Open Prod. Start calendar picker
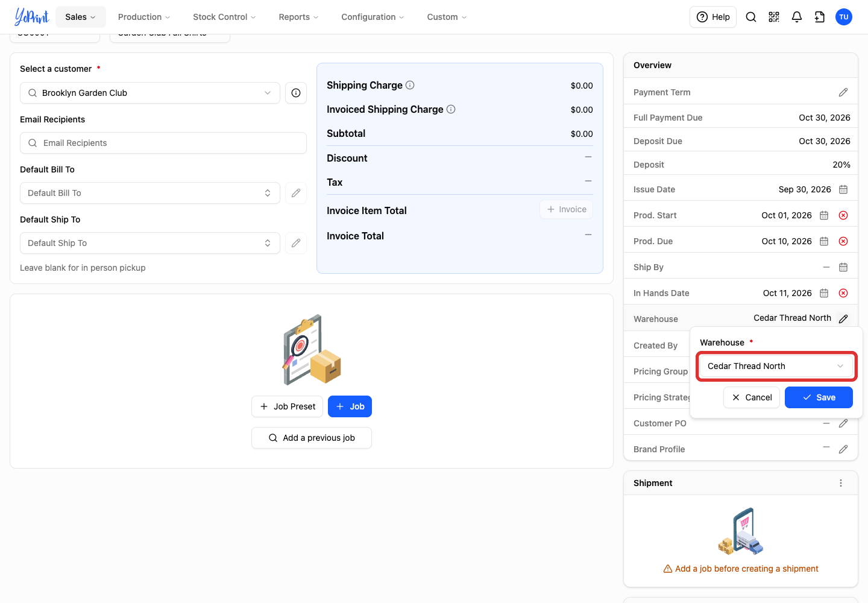This screenshot has width=868, height=603. 824,215
